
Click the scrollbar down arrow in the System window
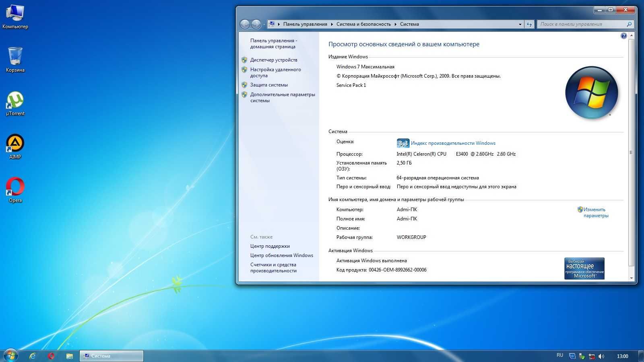click(631, 278)
